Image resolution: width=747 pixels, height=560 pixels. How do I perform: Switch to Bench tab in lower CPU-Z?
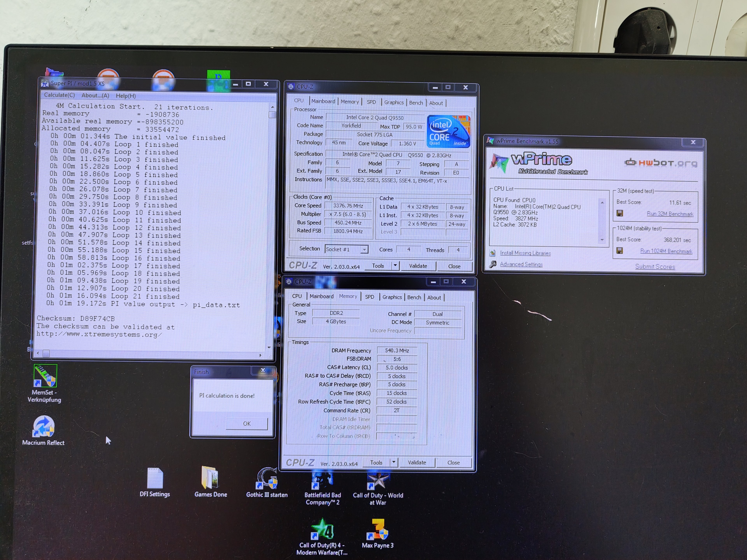(x=414, y=297)
